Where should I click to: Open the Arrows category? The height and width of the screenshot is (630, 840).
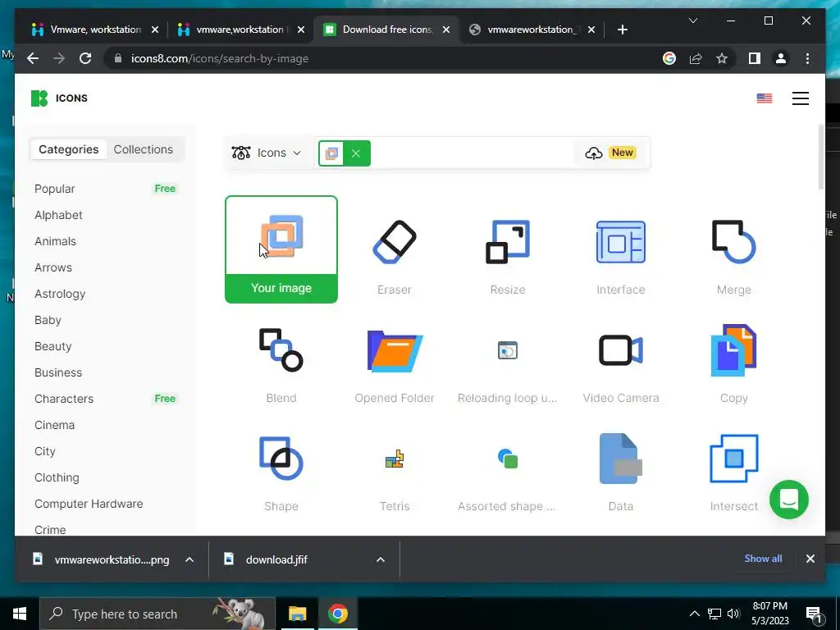click(x=53, y=267)
